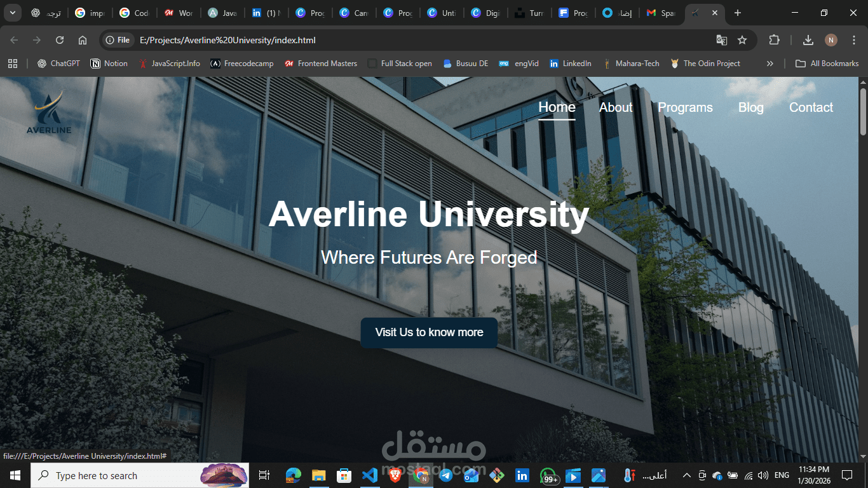
Task: Open the notifications icon in the system tray
Action: [847, 475]
